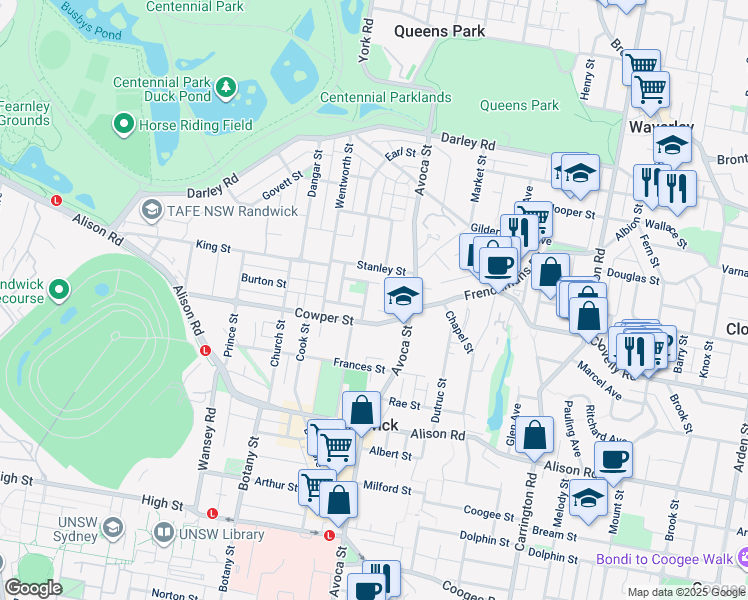Click the King St label
Image resolution: width=748 pixels, height=600 pixels.
point(213,246)
